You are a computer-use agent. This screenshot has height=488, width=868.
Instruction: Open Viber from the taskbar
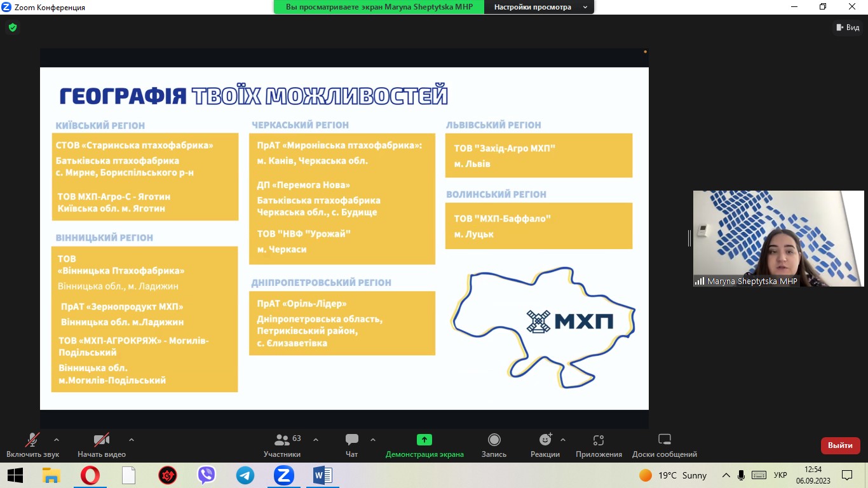207,475
